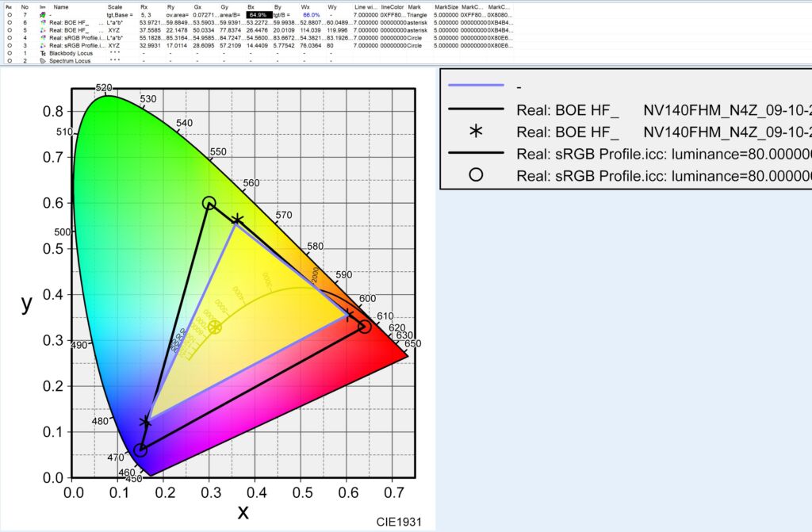
Task: Click the BOE green primary asterisk marker
Action: [x=236, y=220]
